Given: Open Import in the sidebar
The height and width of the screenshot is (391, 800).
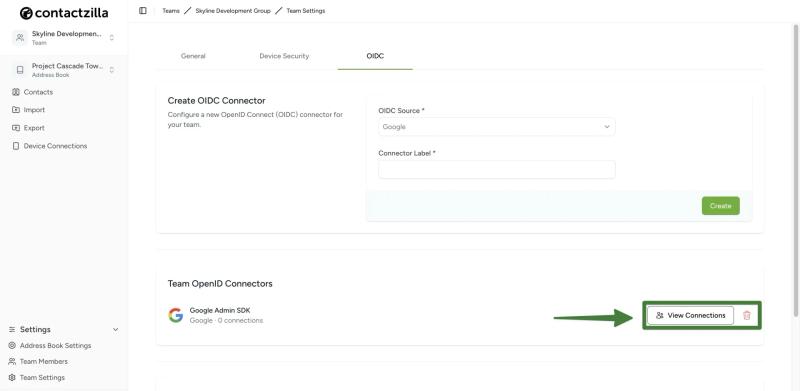Looking at the screenshot, I should pyautogui.click(x=34, y=110).
